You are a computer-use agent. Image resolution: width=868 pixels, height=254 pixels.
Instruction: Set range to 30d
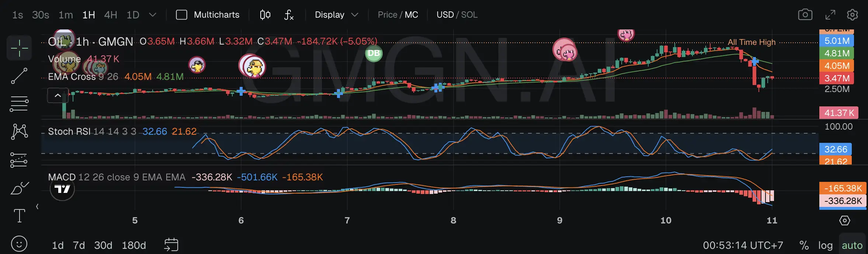point(103,245)
